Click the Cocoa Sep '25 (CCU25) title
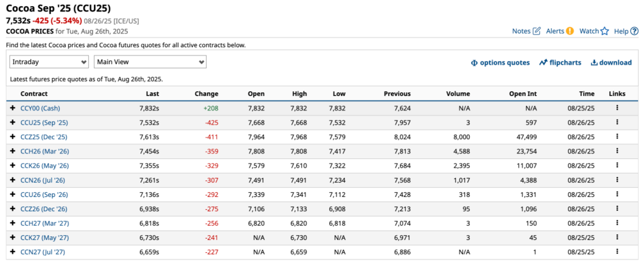This screenshot has width=644, height=266. point(58,8)
